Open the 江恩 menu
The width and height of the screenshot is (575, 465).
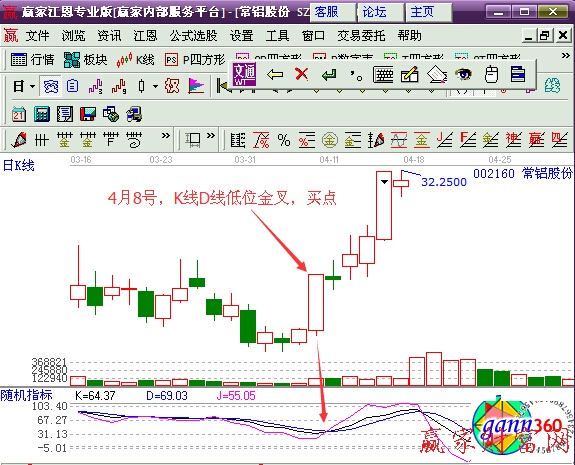tap(145, 36)
